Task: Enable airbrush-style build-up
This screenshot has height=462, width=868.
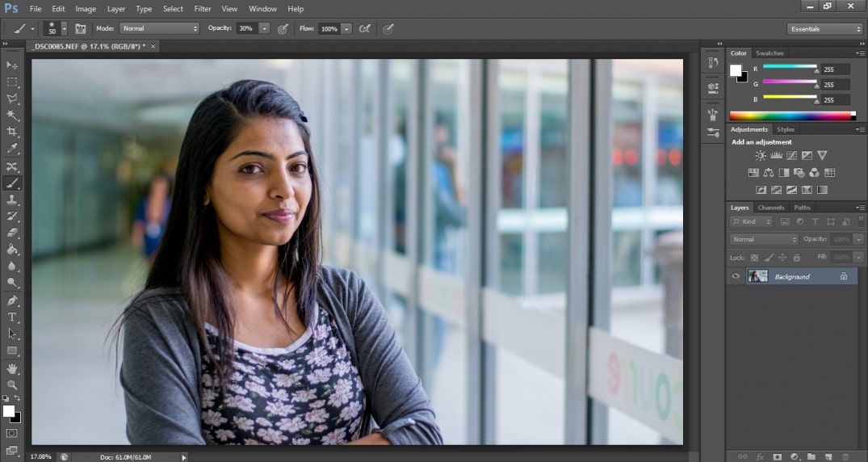Action: coord(364,29)
